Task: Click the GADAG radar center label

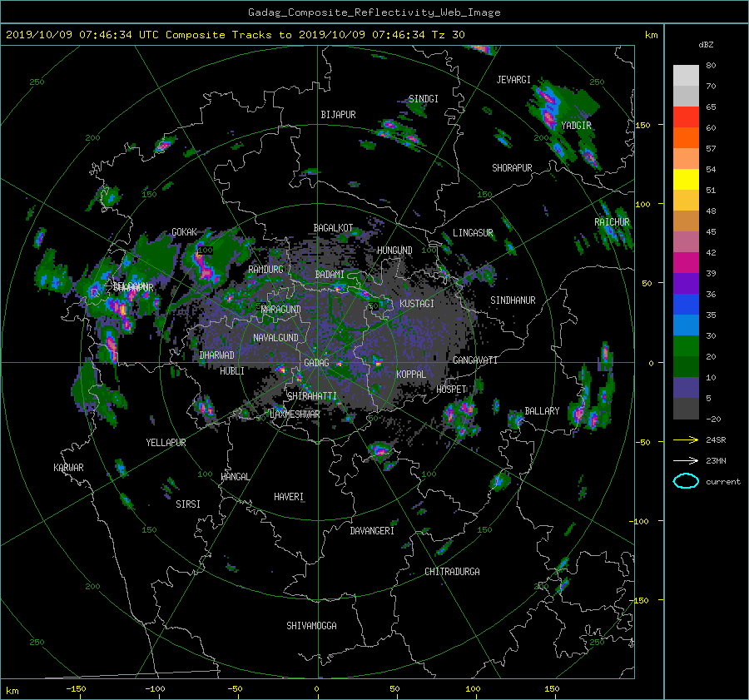Action: [x=317, y=363]
